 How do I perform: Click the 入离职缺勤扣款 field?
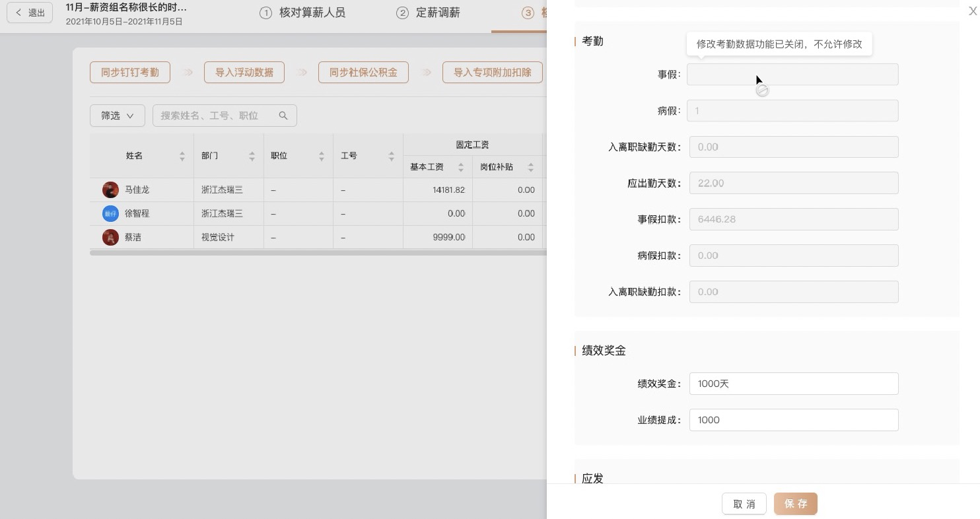point(794,292)
